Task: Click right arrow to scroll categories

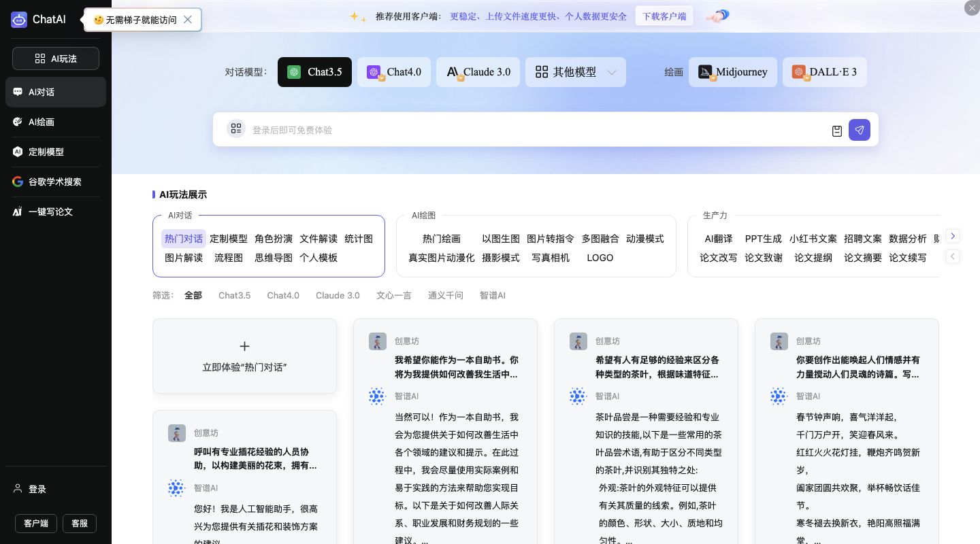Action: (x=953, y=236)
